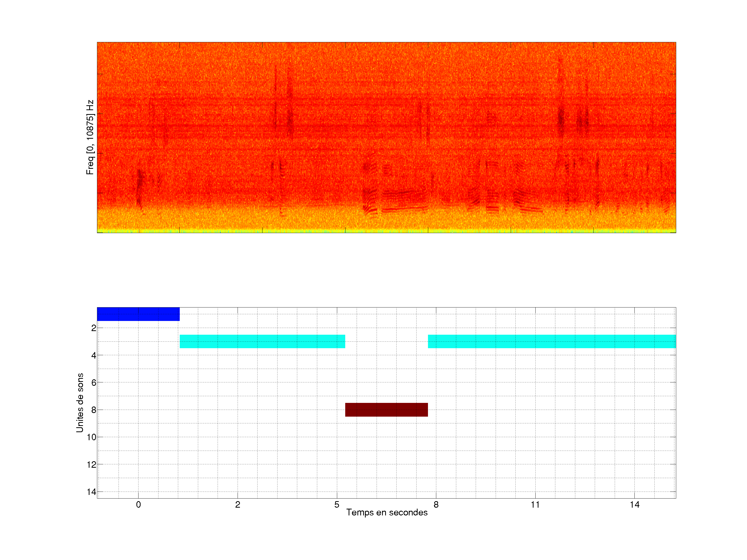Click the 'Unites de sons' axis label
The width and height of the screenshot is (747, 560).
(80, 403)
